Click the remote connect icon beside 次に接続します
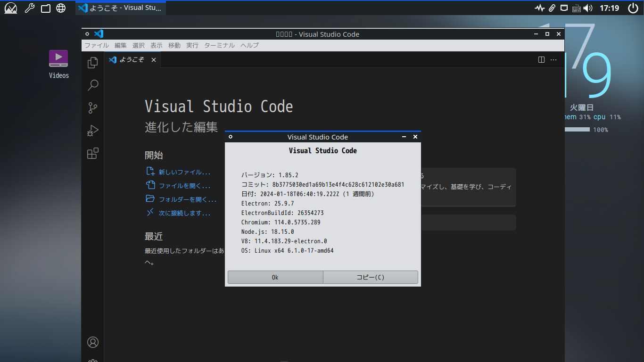 tap(150, 213)
